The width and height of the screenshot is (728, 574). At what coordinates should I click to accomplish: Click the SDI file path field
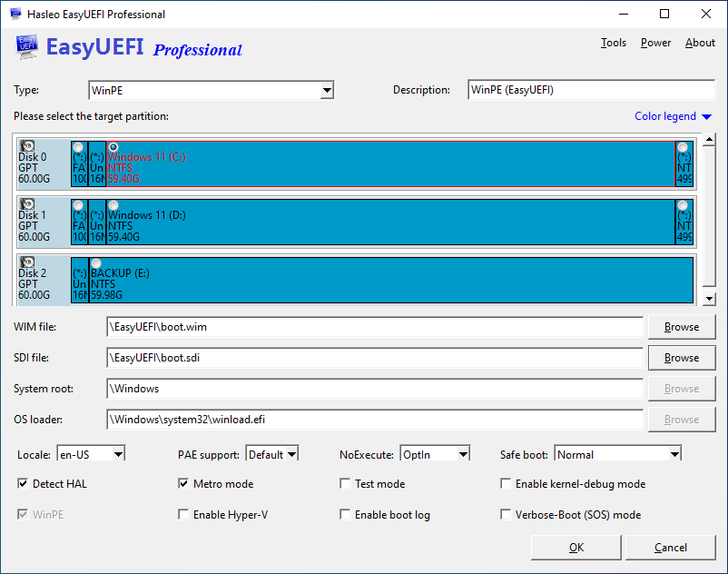pos(375,358)
